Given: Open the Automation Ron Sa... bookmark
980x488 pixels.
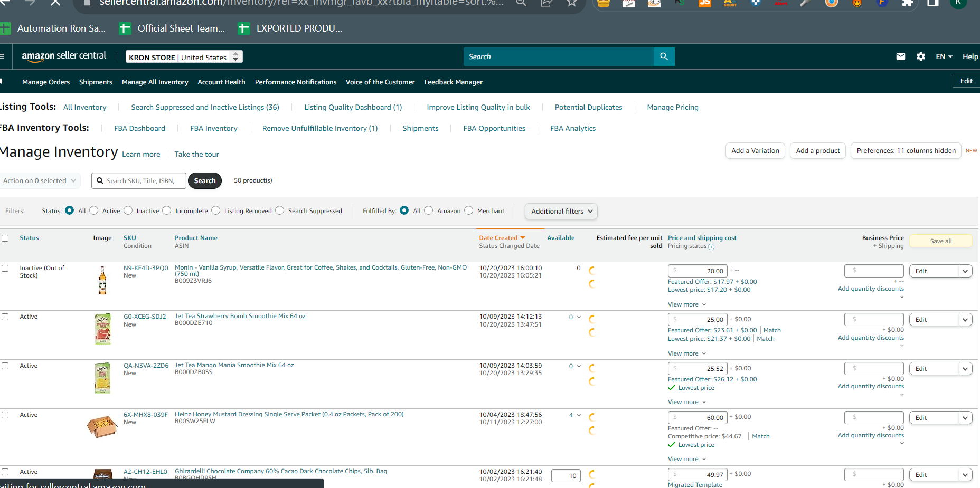Looking at the screenshot, I should 53,28.
